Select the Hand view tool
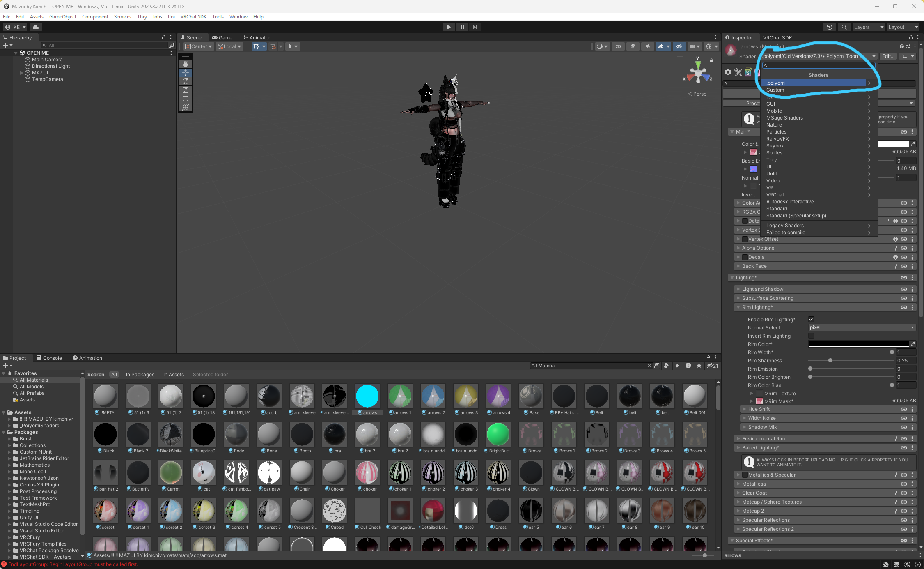This screenshot has height=569, width=924. 186,64
